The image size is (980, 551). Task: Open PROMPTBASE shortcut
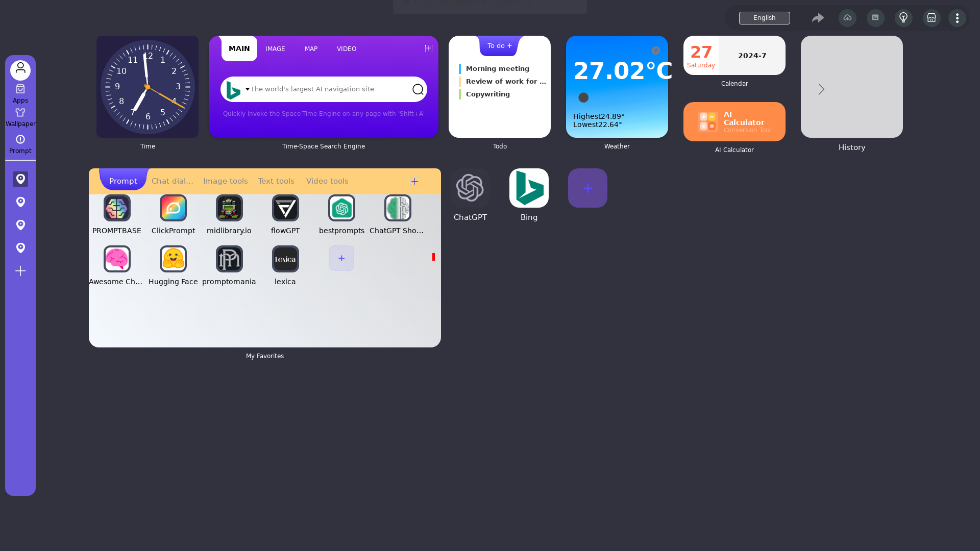(117, 208)
